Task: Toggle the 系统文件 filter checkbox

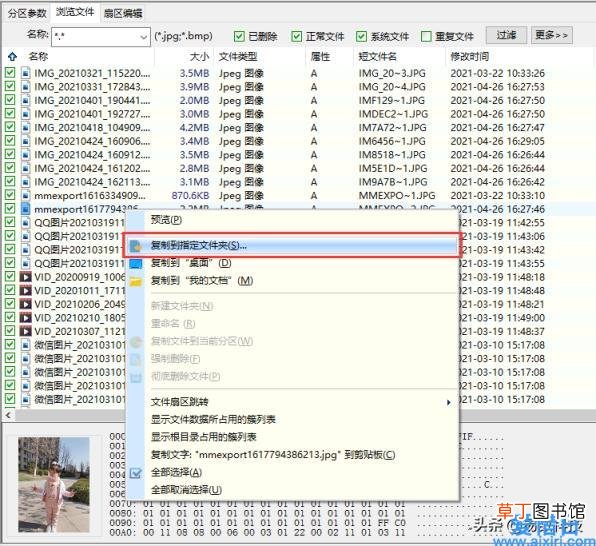Action: tap(361, 37)
